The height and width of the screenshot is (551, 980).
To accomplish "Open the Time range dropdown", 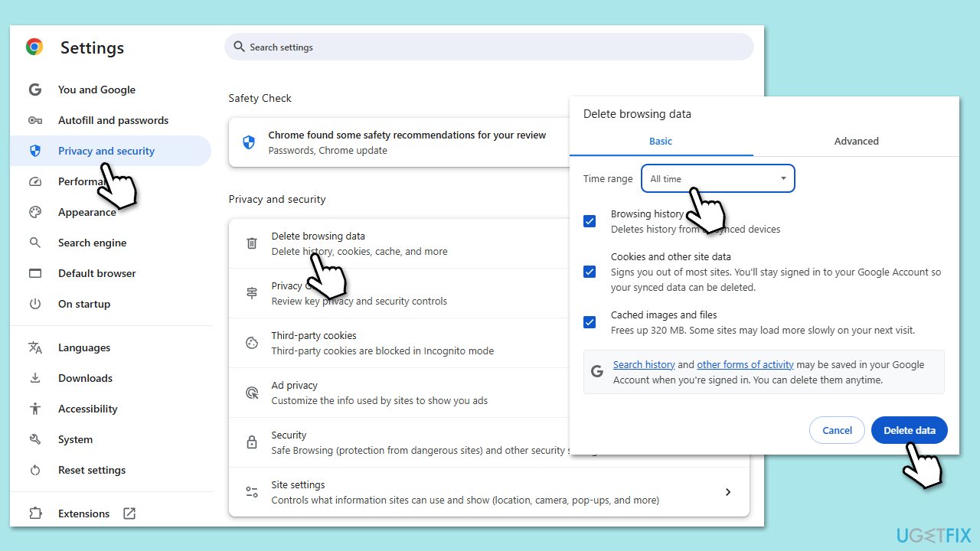I will coord(717,178).
